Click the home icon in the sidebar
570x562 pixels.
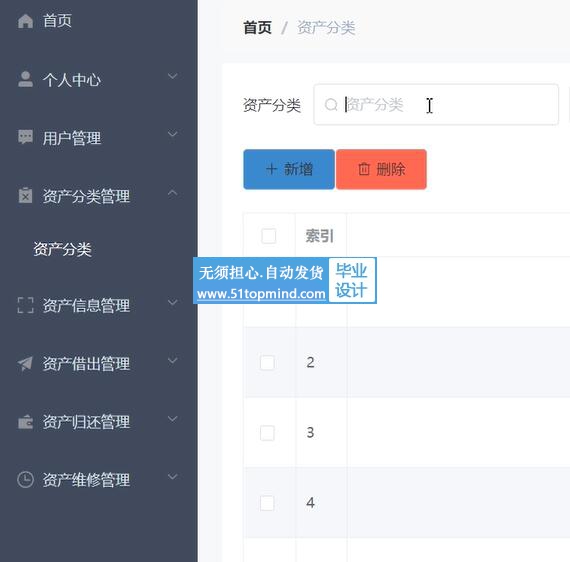[x=25, y=21]
